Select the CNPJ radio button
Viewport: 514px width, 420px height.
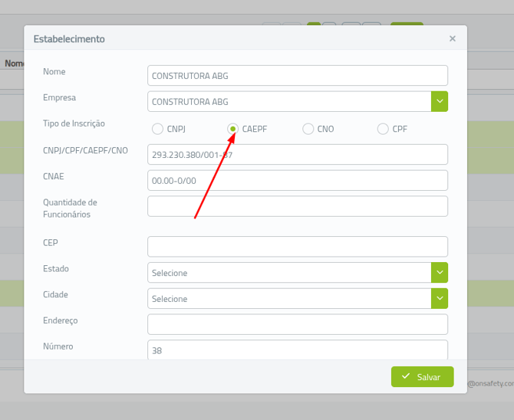tap(157, 129)
